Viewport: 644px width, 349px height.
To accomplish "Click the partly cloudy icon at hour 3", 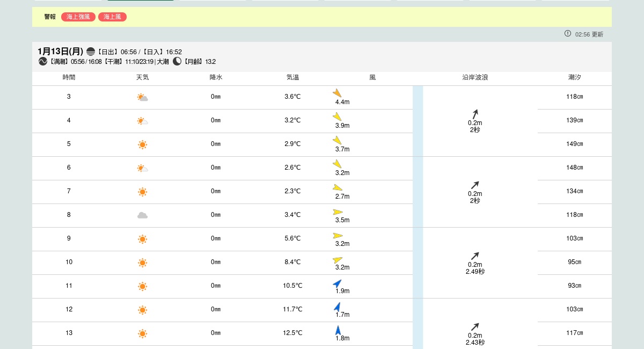I will 142,97.
